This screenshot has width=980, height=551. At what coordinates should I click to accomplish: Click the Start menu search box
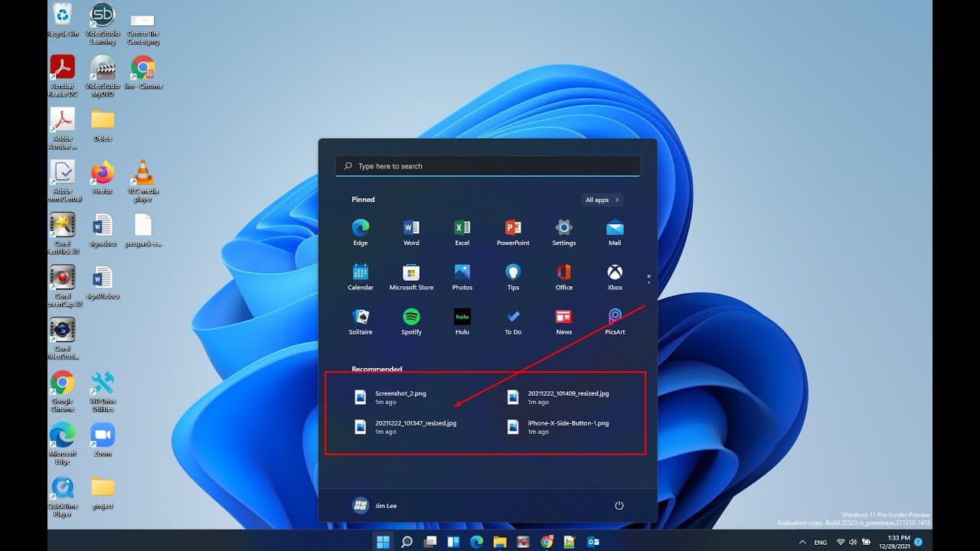point(488,166)
